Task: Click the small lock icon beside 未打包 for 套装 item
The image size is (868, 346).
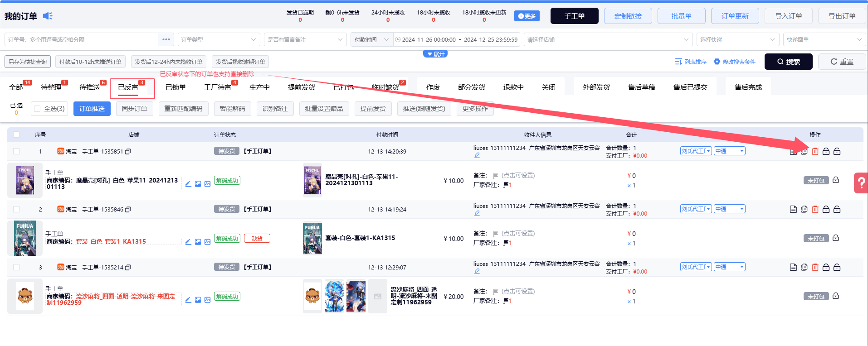Action: (x=836, y=238)
